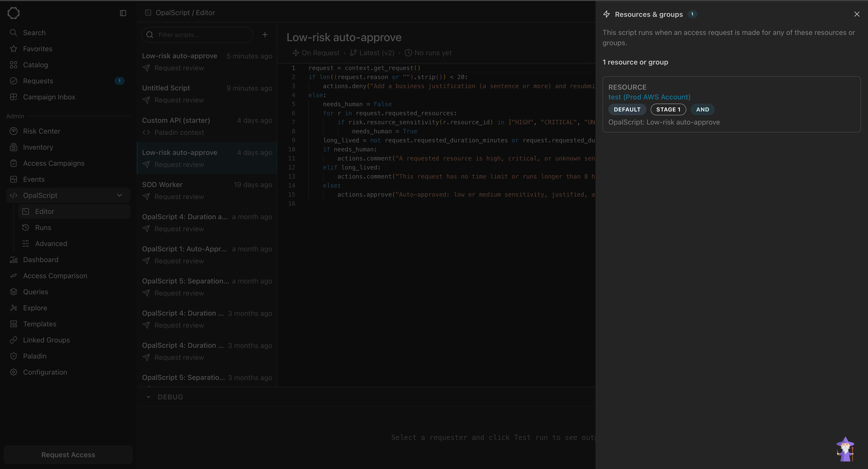The height and width of the screenshot is (469, 868).
Task: Click the Access Comparison arrows icon
Action: pyautogui.click(x=14, y=276)
